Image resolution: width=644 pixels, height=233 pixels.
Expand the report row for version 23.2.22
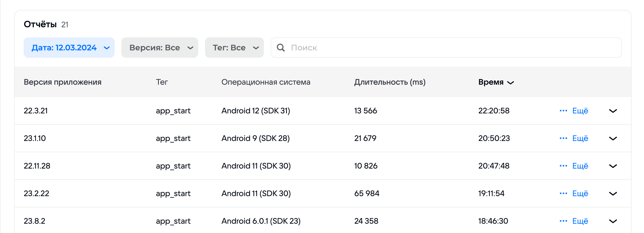(x=613, y=194)
